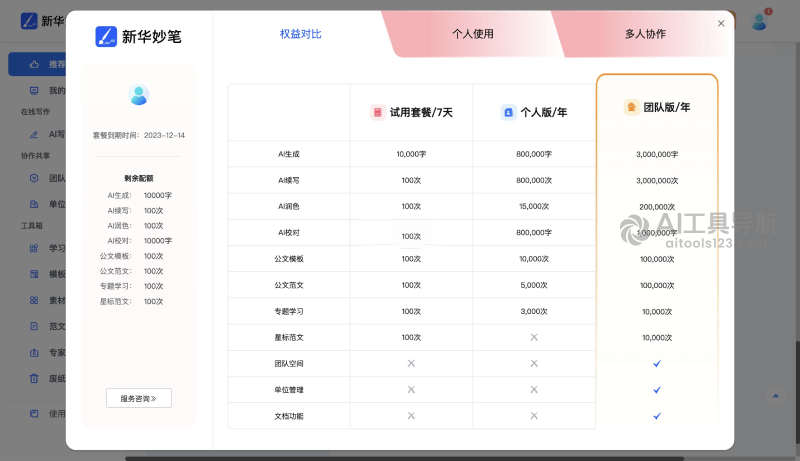Viewport: 800px width, 461px height.
Task: Click the 个人版/年 blue plan icon
Action: (x=508, y=112)
